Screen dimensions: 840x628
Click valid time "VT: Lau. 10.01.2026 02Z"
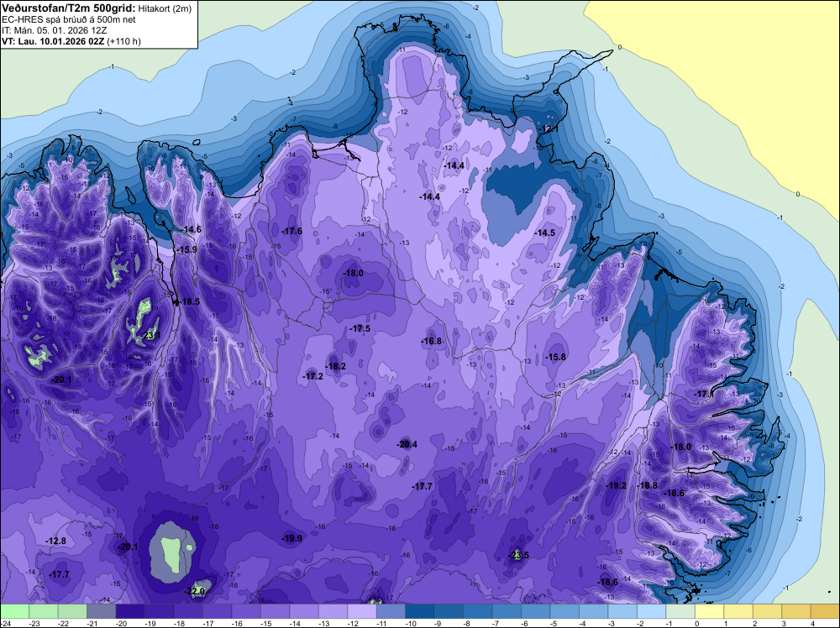click(53, 40)
